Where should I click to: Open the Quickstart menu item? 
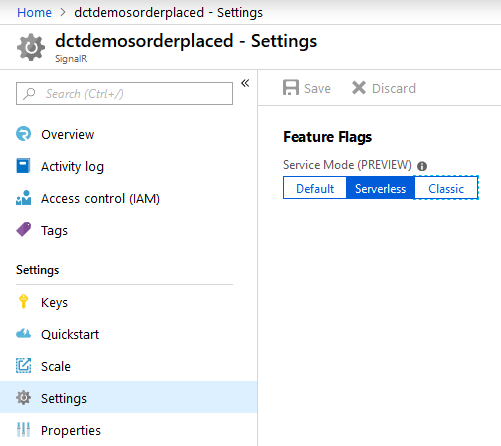pyautogui.click(x=128, y=334)
